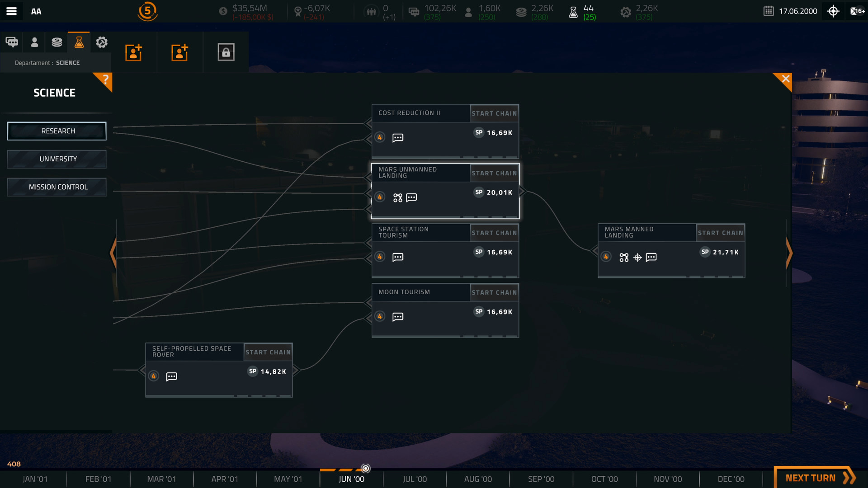Open the Engineering gear department tab

102,42
